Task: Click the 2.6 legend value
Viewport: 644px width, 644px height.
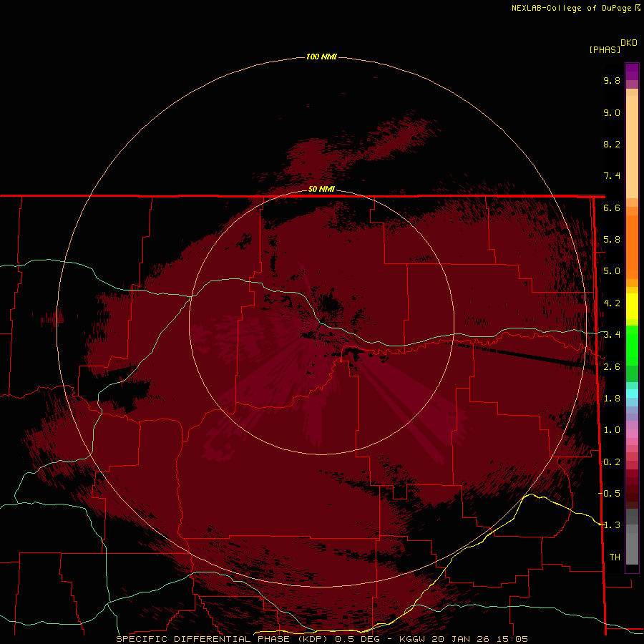Action: 612,367
